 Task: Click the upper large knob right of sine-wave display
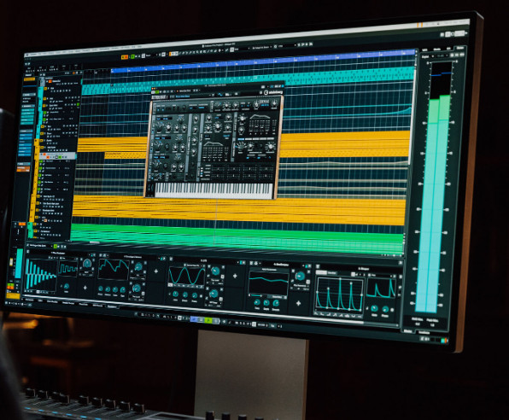tap(215, 271)
